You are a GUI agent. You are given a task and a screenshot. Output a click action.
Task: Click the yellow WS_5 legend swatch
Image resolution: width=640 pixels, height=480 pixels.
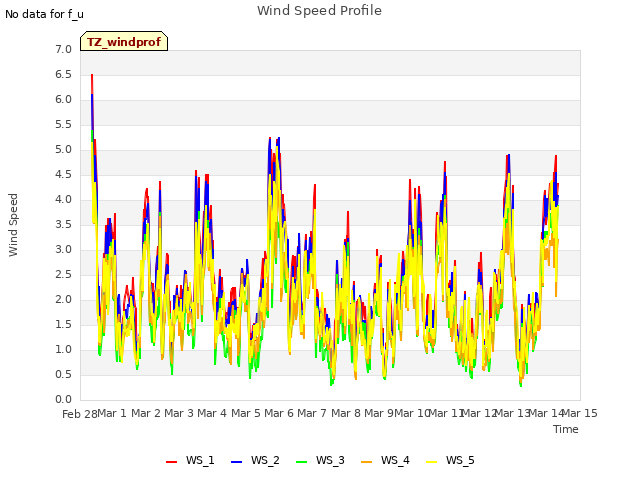click(x=432, y=462)
